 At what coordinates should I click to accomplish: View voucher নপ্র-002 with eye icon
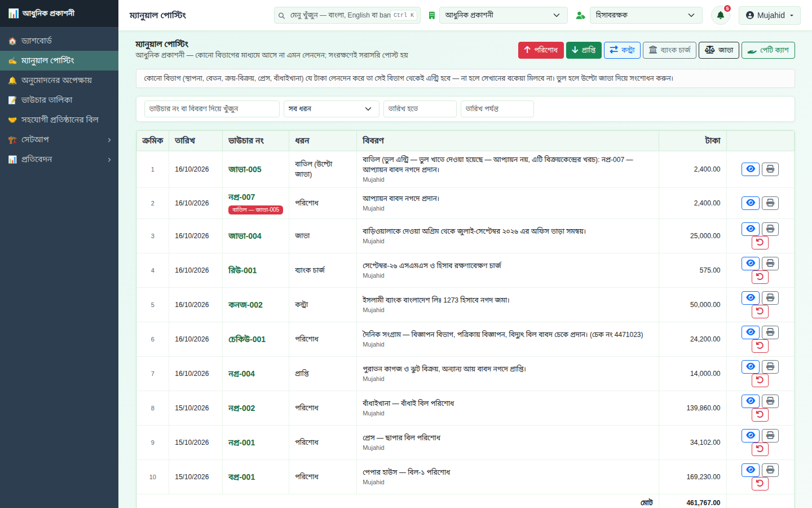tap(751, 401)
